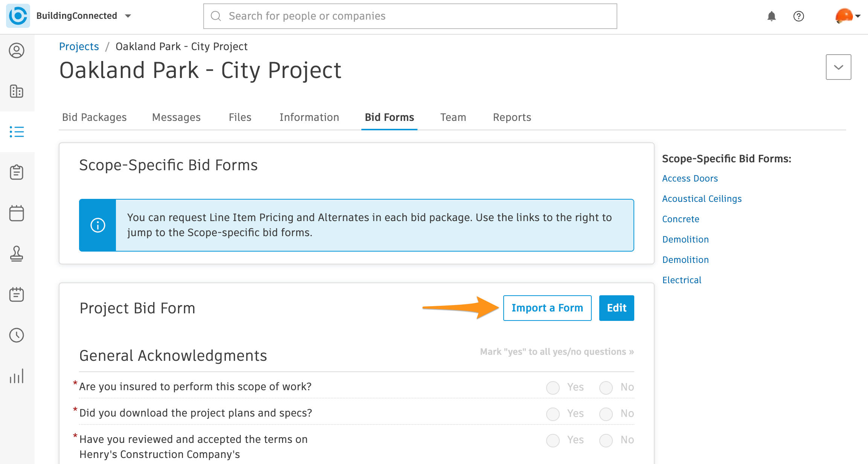
Task: Open the Acoustical Ceilings bid form link
Action: click(702, 198)
